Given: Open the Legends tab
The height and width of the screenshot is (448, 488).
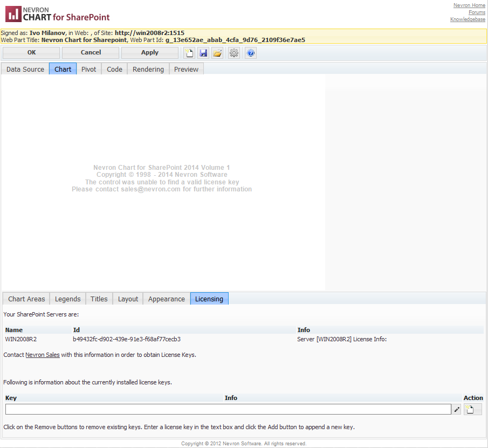Looking at the screenshot, I should 68,299.
